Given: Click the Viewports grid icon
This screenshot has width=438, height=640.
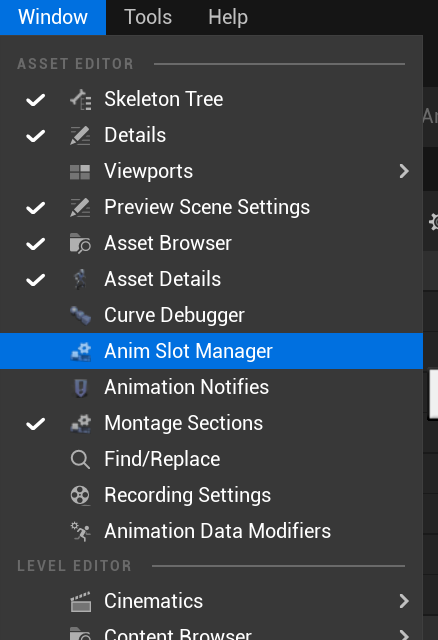Looking at the screenshot, I should point(80,172).
